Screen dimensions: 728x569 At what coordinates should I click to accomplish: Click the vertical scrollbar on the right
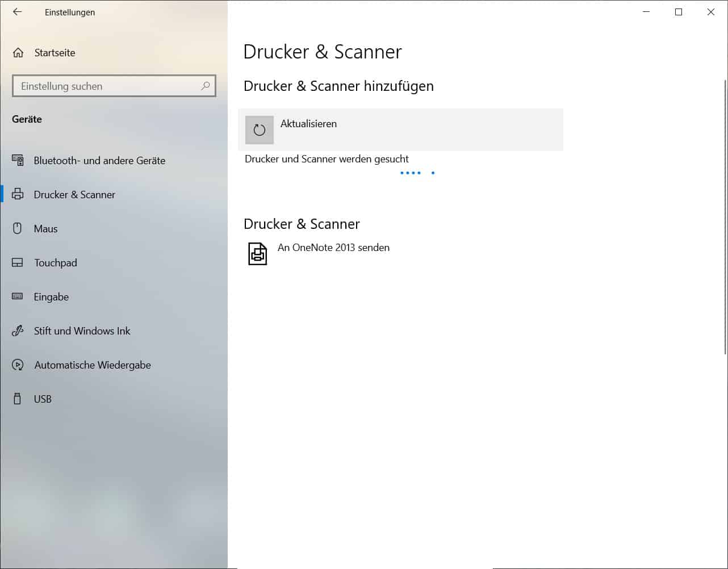click(725, 217)
